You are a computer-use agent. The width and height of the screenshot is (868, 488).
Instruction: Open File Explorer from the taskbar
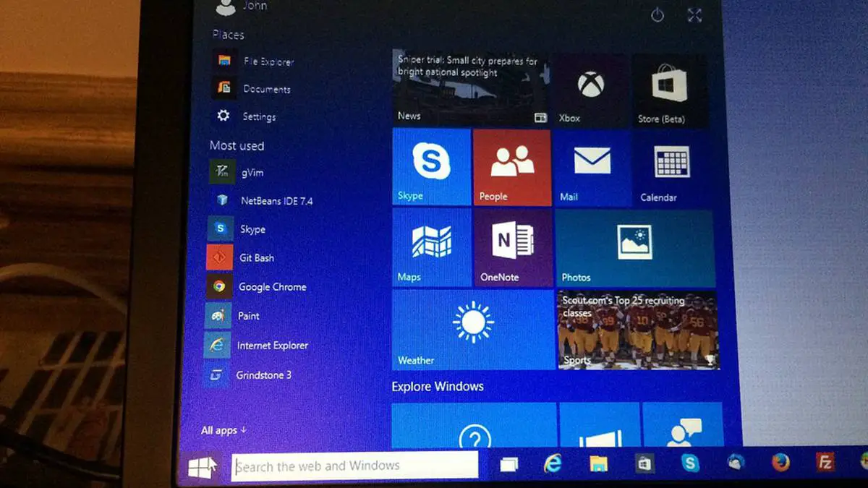pyautogui.click(x=598, y=463)
